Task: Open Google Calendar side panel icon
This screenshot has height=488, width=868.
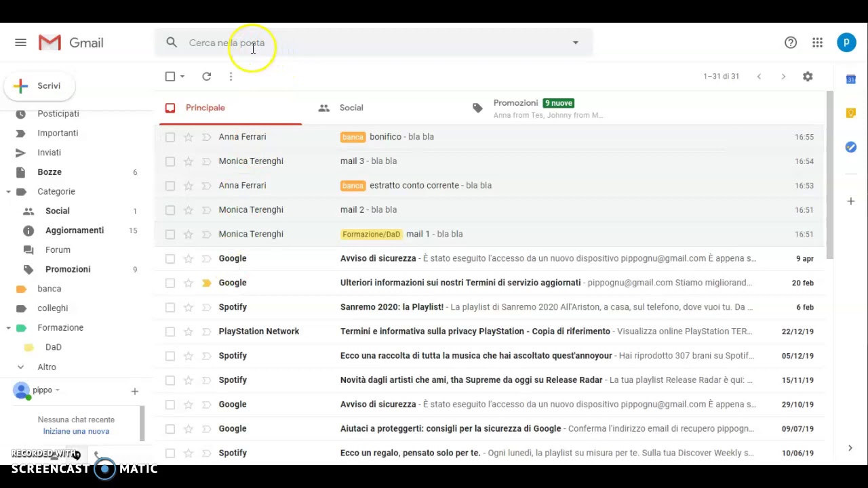Action: coord(851,79)
